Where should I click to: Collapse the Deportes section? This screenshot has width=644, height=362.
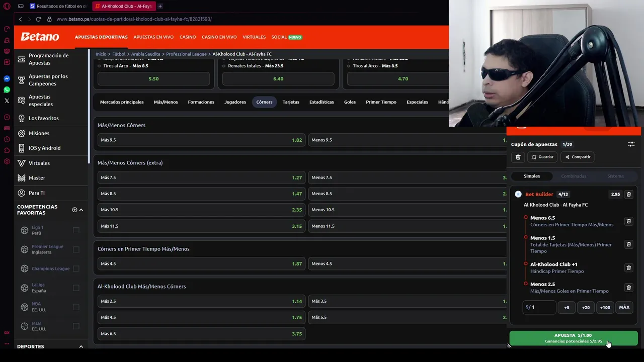[x=81, y=346]
